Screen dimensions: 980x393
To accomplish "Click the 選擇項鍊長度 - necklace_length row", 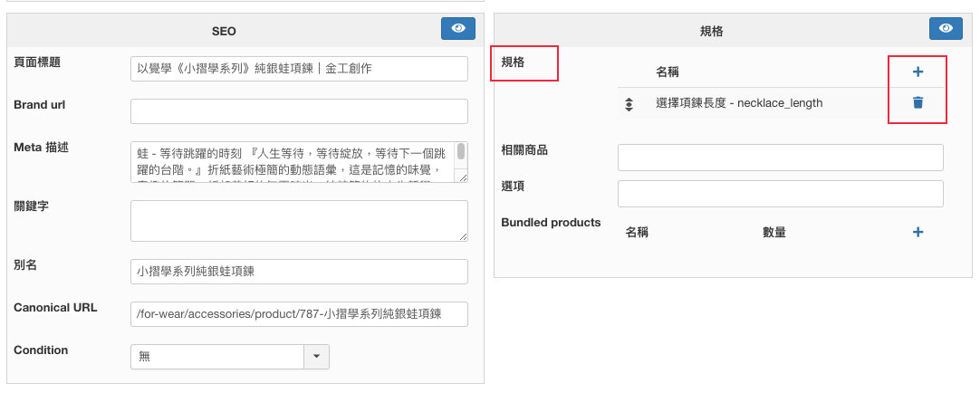I will [739, 103].
